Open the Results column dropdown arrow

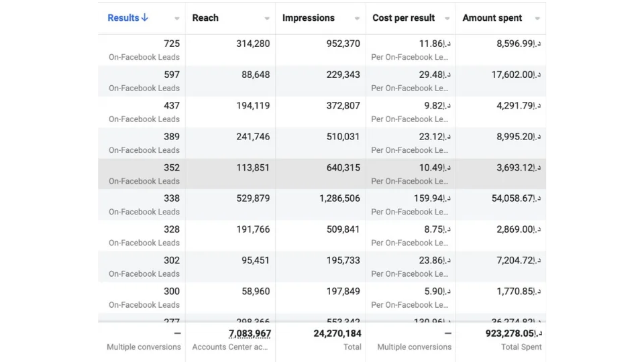176,19
